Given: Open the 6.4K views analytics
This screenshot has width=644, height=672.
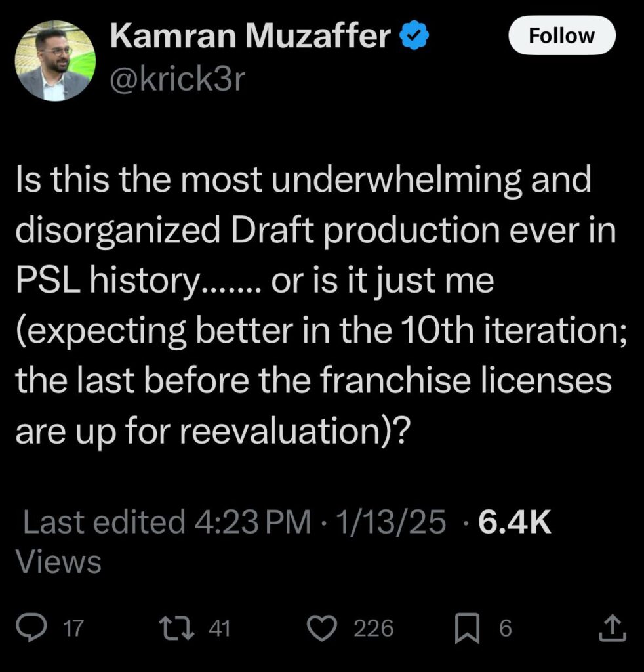Looking at the screenshot, I should (x=514, y=523).
